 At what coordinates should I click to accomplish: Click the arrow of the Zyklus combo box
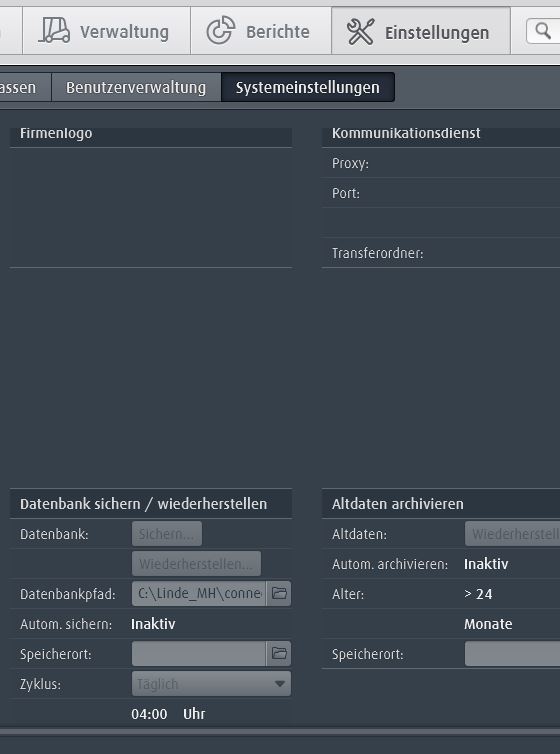coord(280,684)
